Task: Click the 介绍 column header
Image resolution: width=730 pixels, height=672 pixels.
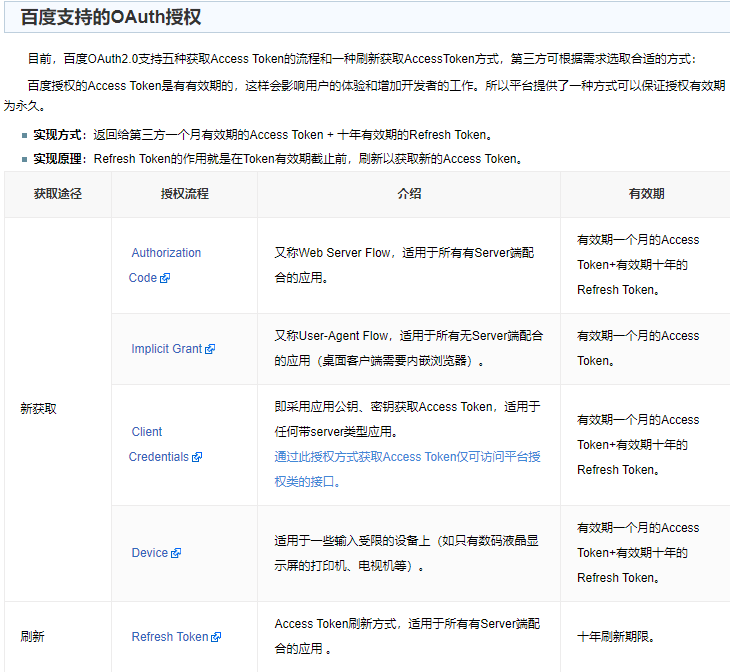Action: pyautogui.click(x=408, y=194)
